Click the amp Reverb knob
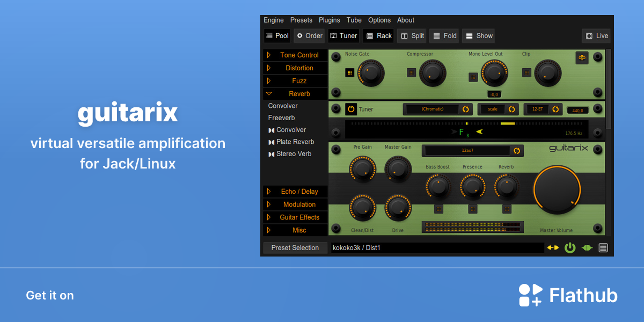Viewport: 644px width, 322px height. (x=506, y=186)
